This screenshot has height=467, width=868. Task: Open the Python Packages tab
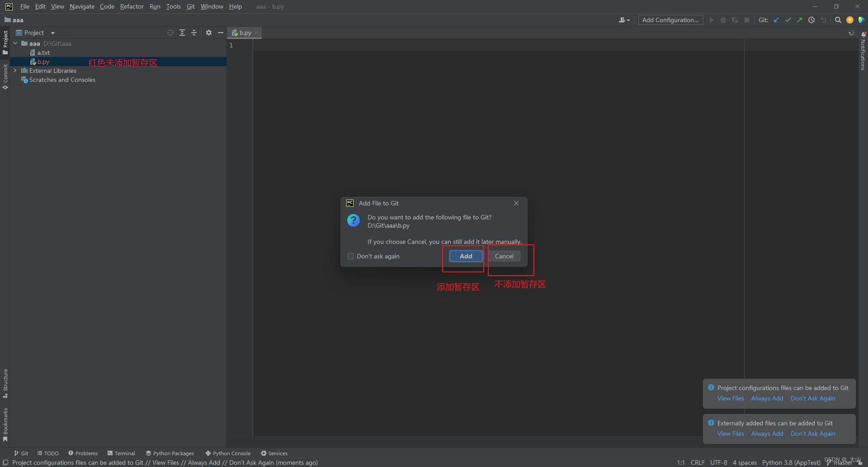click(x=170, y=453)
